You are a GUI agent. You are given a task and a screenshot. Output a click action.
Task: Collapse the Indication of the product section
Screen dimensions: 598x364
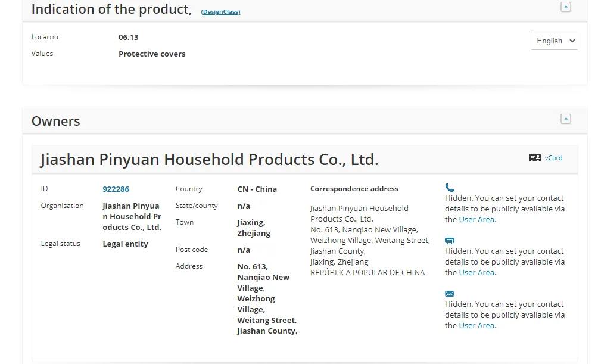pos(566,7)
